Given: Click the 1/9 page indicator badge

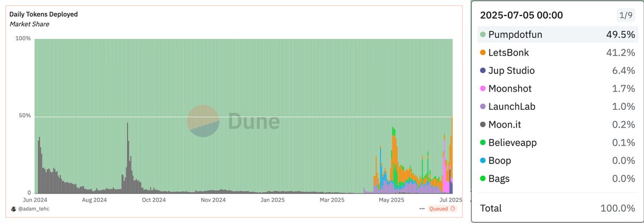Looking at the screenshot, I should coord(626,15).
